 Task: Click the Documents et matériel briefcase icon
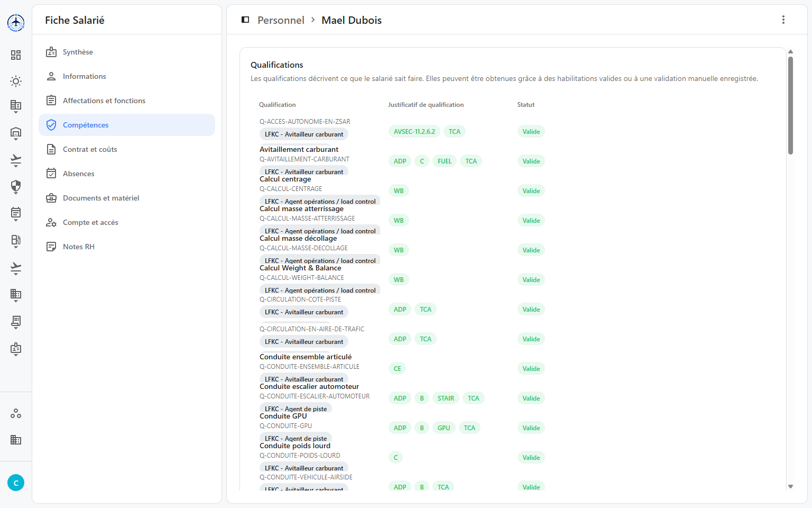[51, 198]
